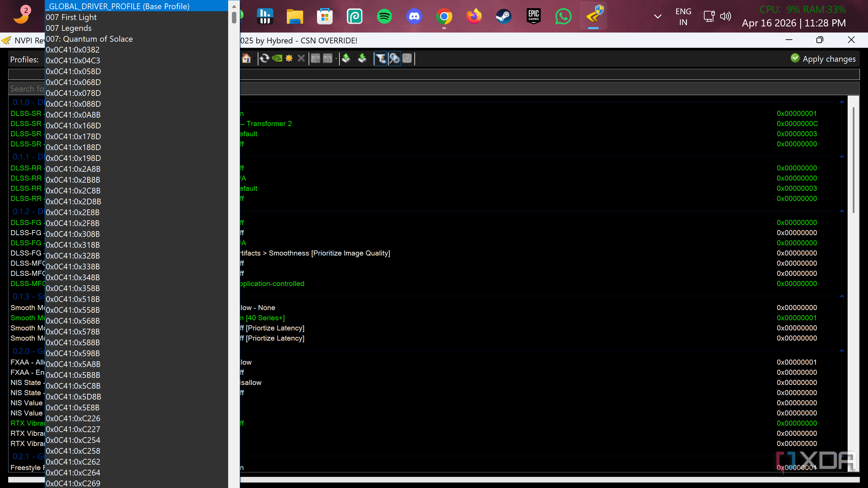This screenshot has width=868, height=488.
Task: Select _GLOBAL_DRIVER_PROFILE (Base Profile) in list
Action: pyautogui.click(x=136, y=6)
